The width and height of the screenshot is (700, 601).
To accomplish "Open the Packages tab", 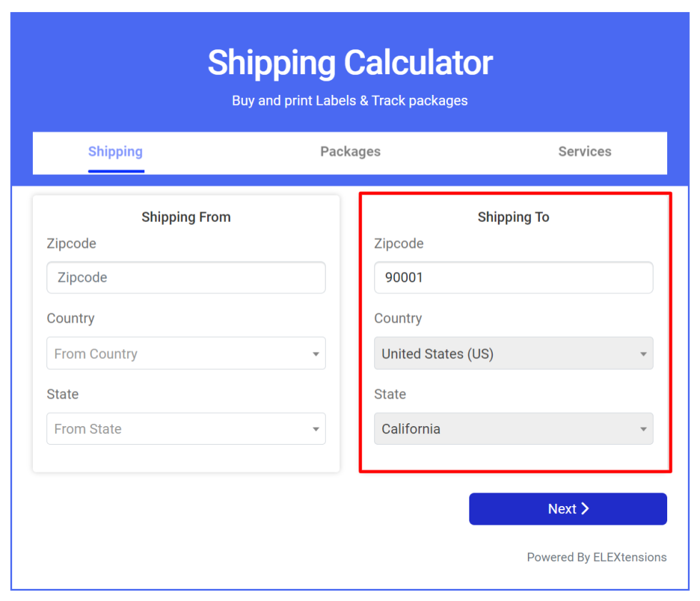I will pos(351,152).
